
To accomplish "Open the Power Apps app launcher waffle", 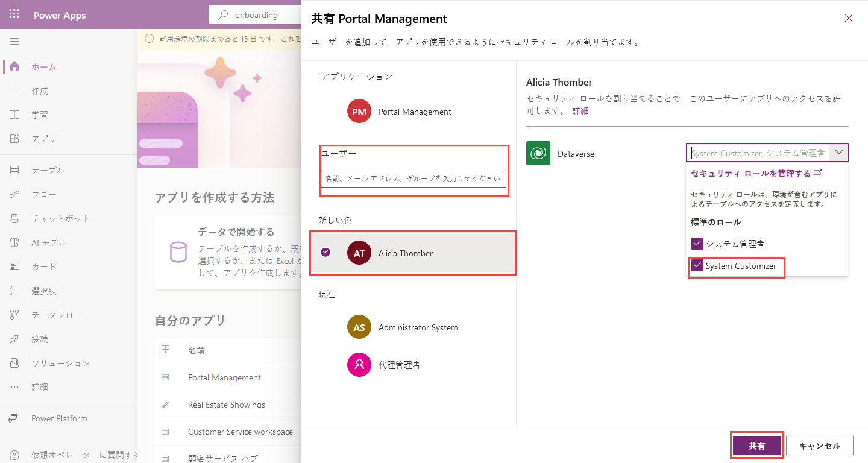I will point(14,14).
